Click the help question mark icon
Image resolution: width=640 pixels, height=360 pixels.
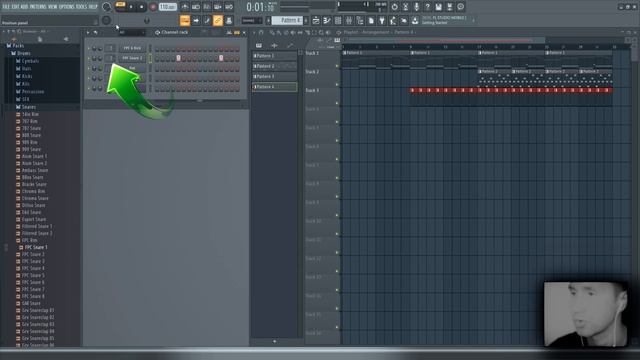pos(427,7)
